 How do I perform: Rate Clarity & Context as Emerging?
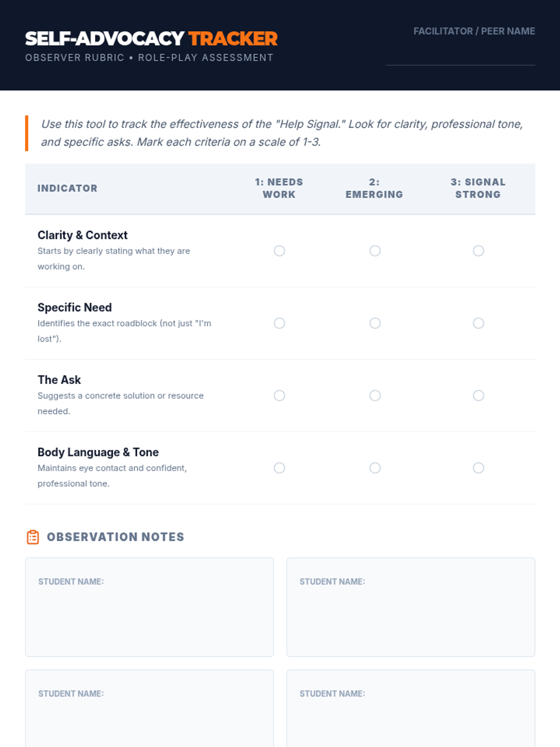click(375, 251)
